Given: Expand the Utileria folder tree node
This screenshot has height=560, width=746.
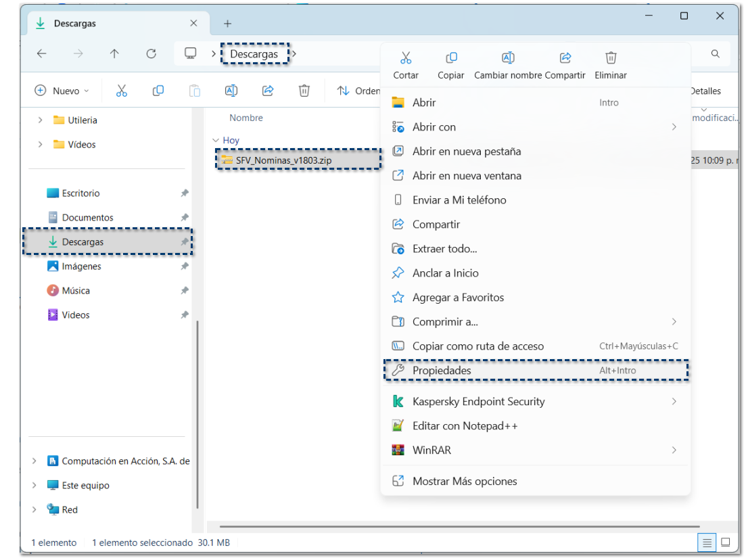Looking at the screenshot, I should [41, 120].
